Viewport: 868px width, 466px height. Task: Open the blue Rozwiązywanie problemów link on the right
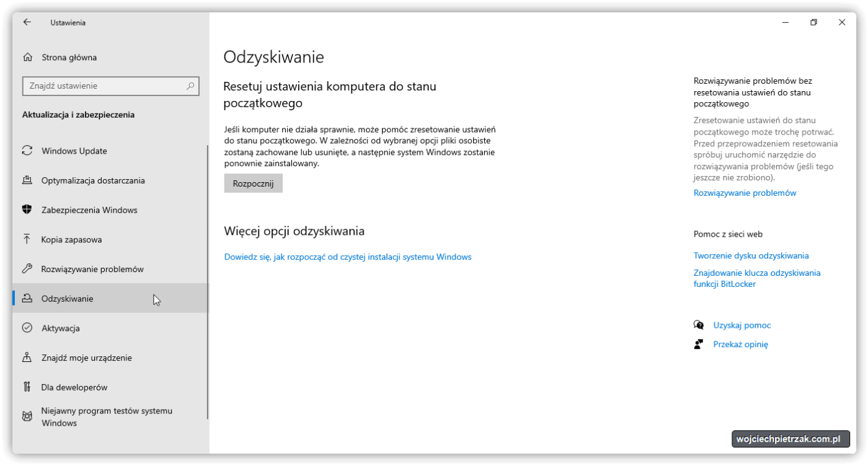pyautogui.click(x=745, y=193)
